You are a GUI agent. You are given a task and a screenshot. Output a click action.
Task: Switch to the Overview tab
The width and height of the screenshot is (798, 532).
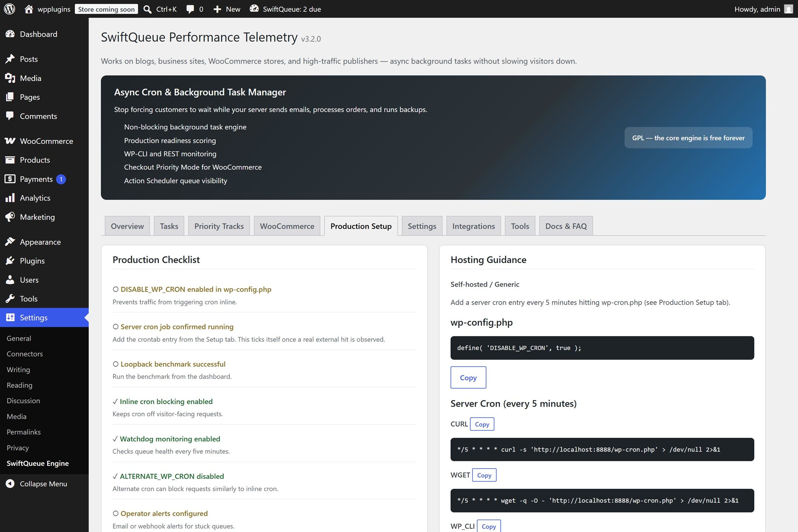point(127,226)
